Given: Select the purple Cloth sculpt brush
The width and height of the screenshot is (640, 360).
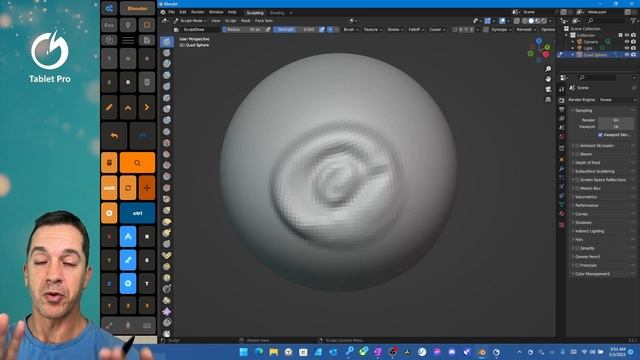Looking at the screenshot, I should click(167, 312).
